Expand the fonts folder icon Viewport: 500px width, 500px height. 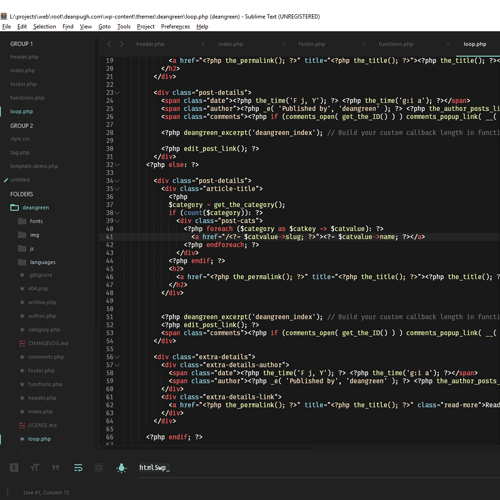point(22,221)
